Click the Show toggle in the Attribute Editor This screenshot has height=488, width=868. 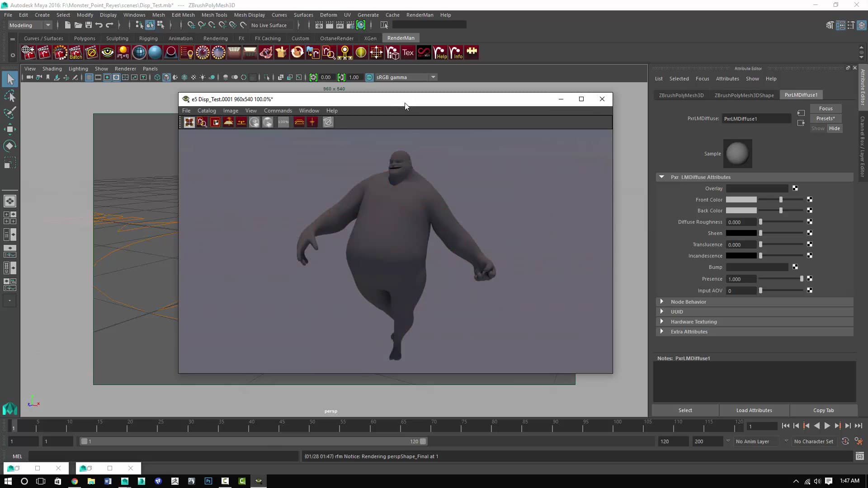[817, 128]
